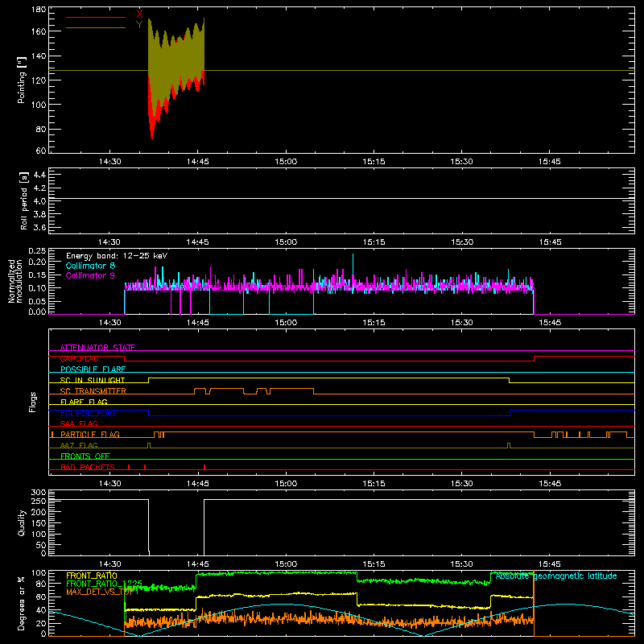Select the orange 'MAX_DET_VS_TOT' legend entry
The width and height of the screenshot is (644, 644).
tap(99, 592)
